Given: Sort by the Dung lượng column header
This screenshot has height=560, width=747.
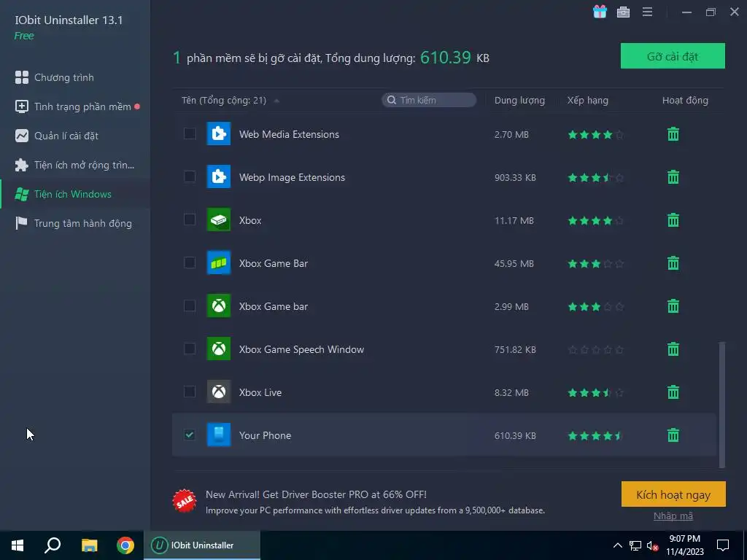Looking at the screenshot, I should click(519, 101).
